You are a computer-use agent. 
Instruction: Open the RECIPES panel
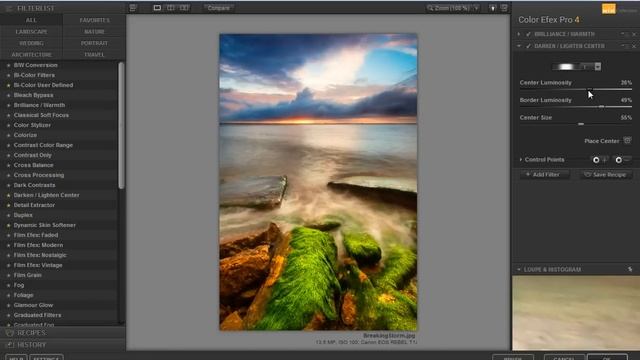pyautogui.click(x=63, y=333)
